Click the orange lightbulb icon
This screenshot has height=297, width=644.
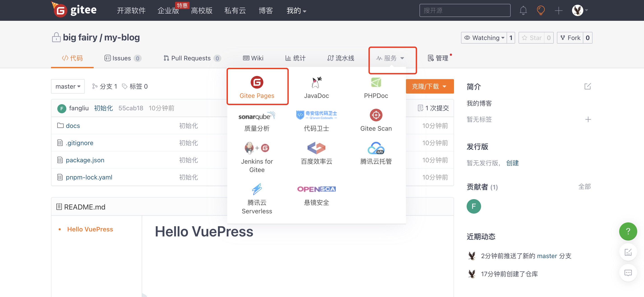(540, 10)
